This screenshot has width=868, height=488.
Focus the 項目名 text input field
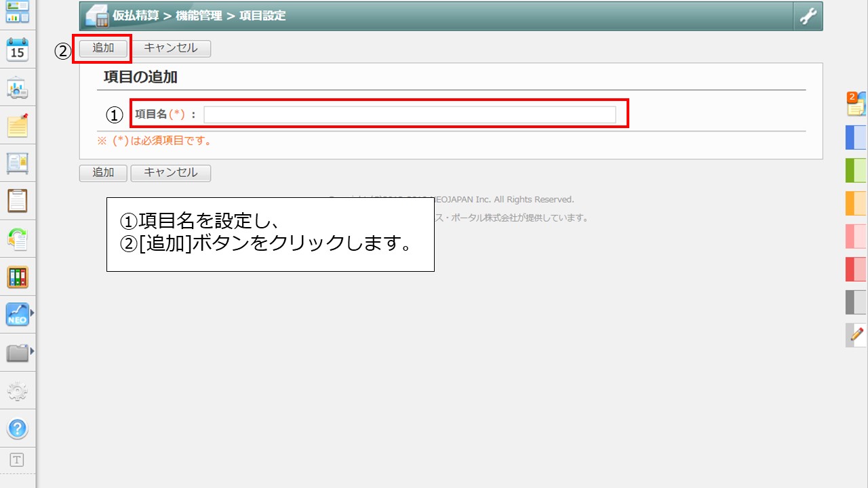(410, 115)
